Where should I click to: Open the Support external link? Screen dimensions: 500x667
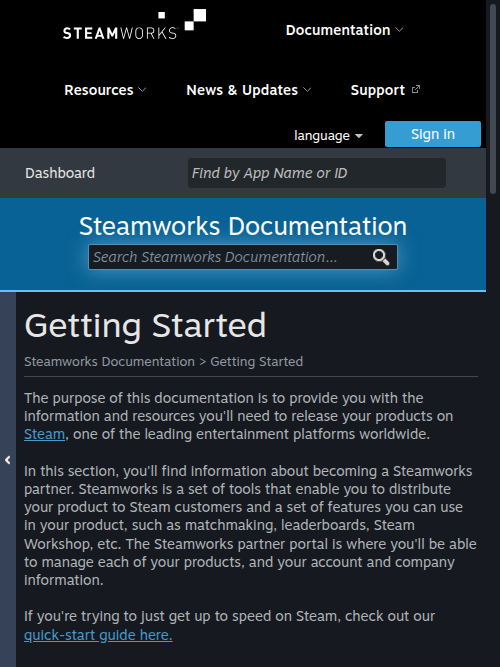point(385,90)
